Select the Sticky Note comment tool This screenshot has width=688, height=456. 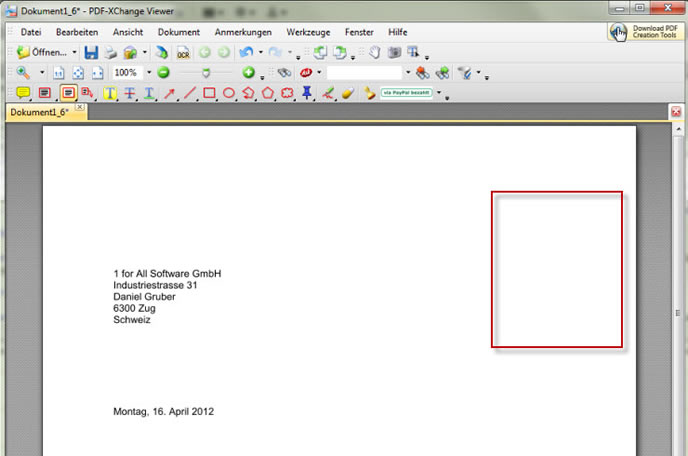[x=24, y=93]
